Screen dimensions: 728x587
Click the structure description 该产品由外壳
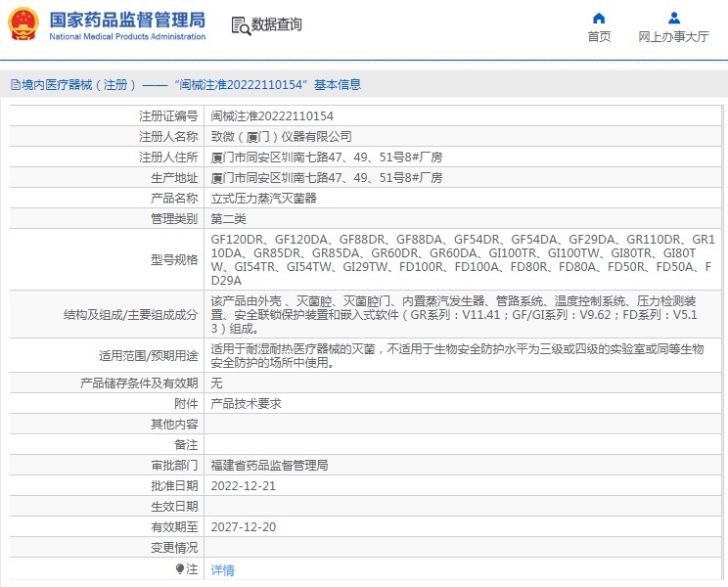tap(454, 315)
